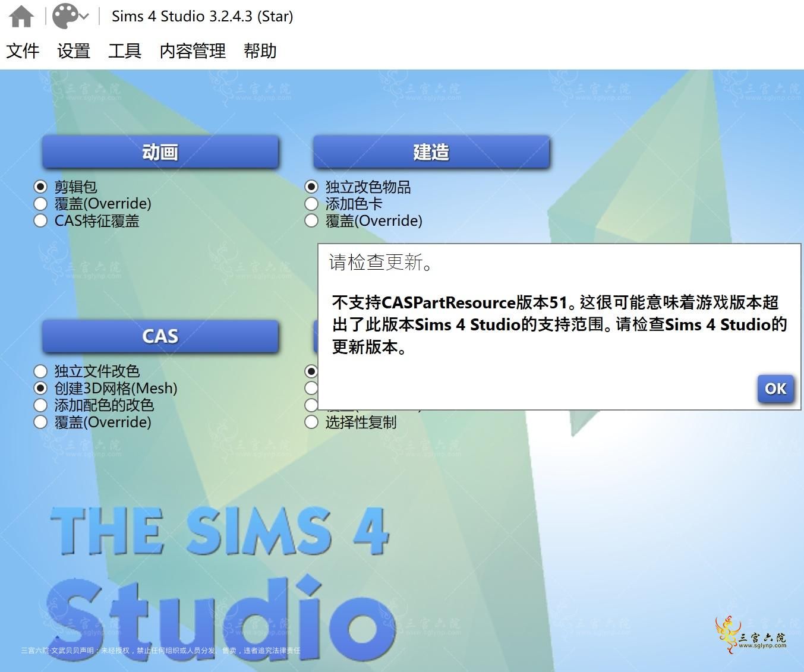Select 覆盖(Override) under CAS
The image size is (804, 672).
click(93, 422)
